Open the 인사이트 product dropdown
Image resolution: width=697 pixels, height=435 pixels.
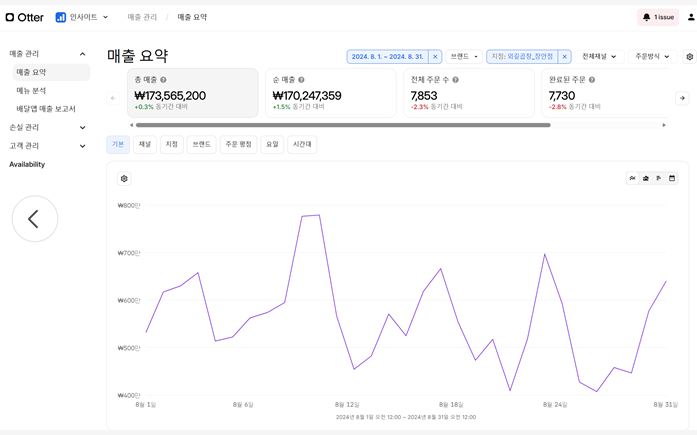point(88,17)
